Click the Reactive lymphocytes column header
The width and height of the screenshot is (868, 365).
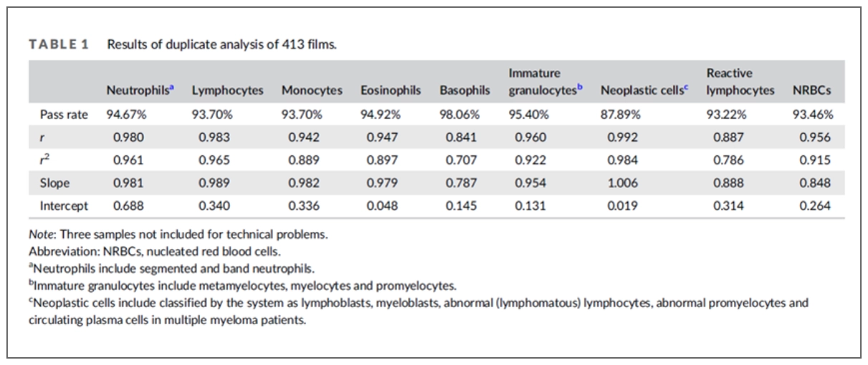pyautogui.click(x=740, y=82)
